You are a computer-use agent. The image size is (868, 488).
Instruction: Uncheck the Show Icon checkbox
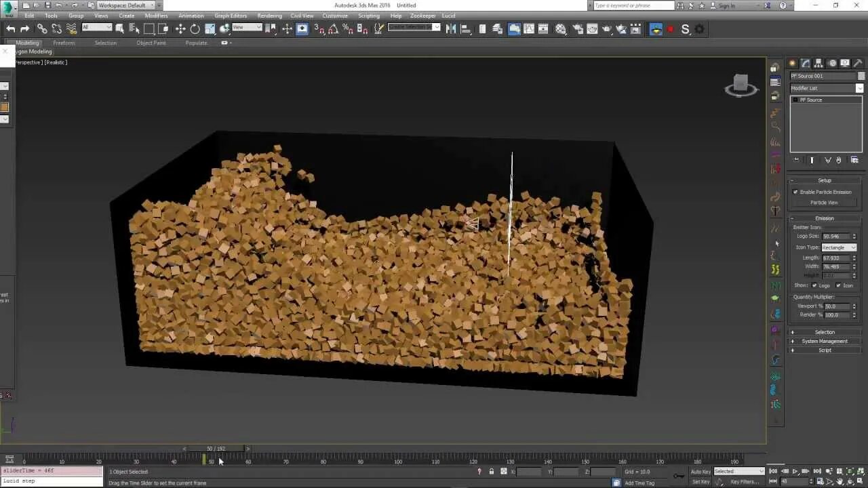point(838,285)
